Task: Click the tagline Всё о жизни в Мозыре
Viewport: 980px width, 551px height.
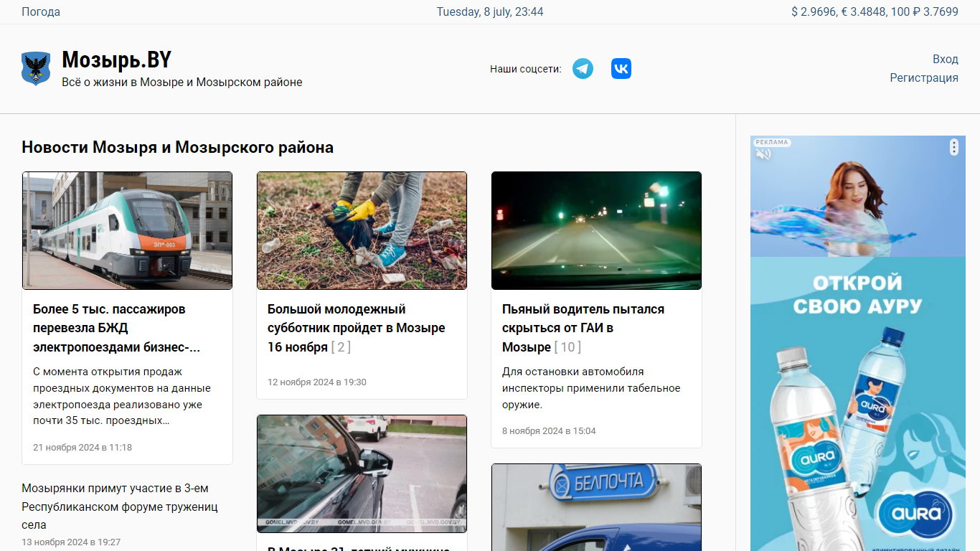Action: (x=182, y=82)
